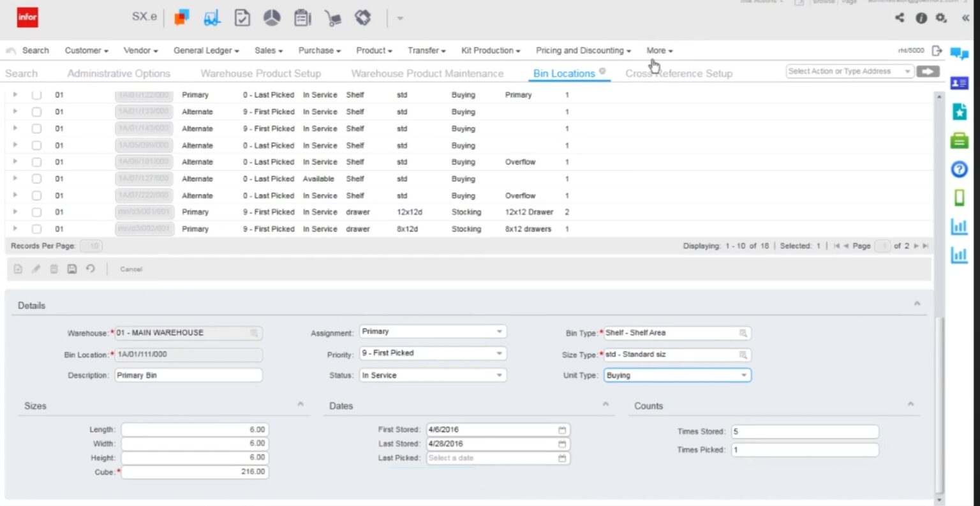Open the Unit Type dropdown showing Buying
Screen dimensions: 980x506
[743, 375]
